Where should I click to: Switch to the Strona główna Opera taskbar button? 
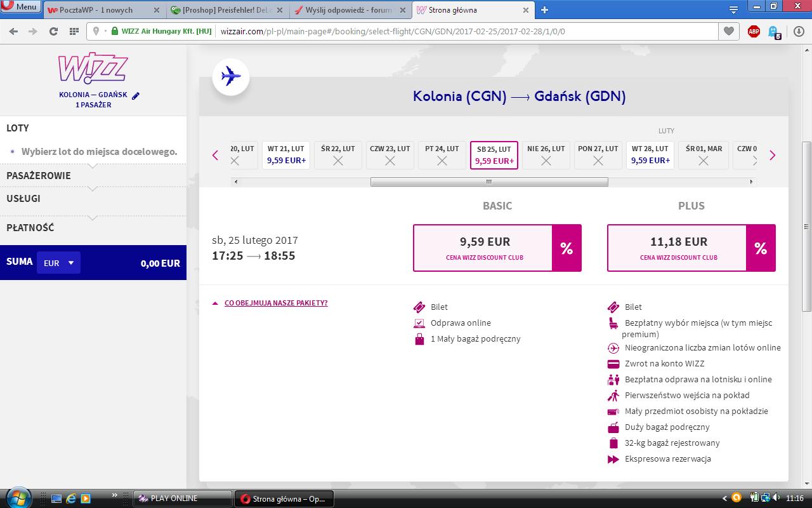point(284,498)
